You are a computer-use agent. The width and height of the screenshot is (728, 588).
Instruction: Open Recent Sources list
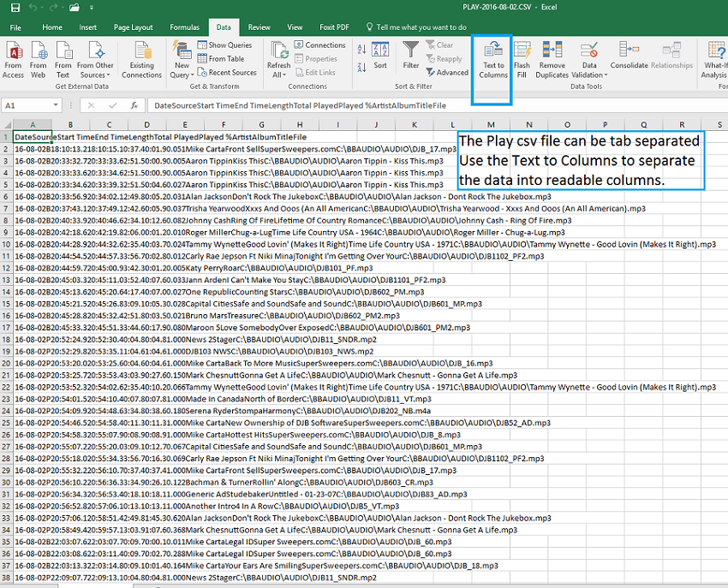click(x=227, y=73)
